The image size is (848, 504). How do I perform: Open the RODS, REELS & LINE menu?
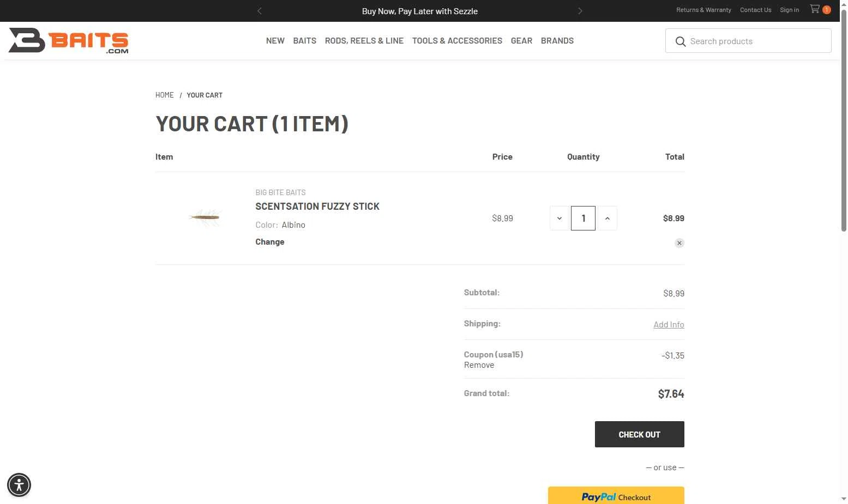pyautogui.click(x=364, y=41)
